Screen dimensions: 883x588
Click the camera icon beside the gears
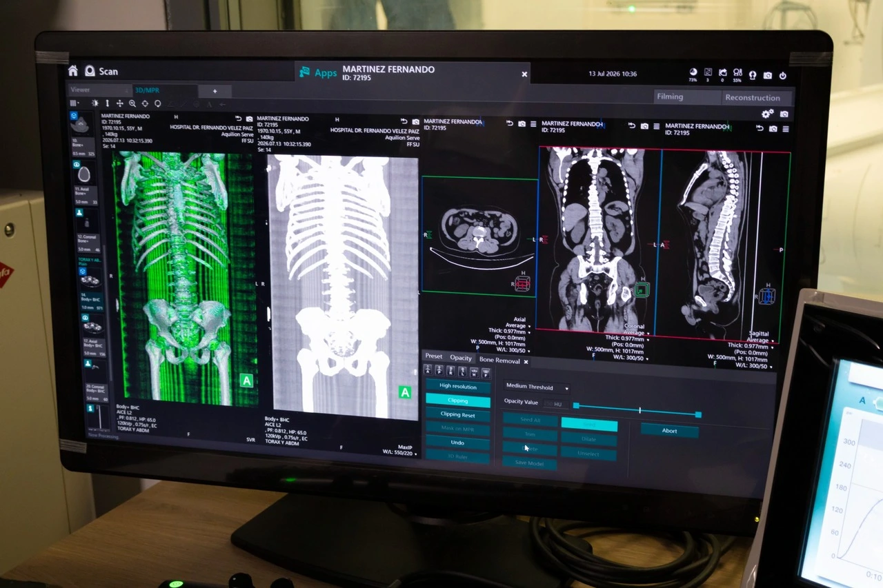click(784, 114)
